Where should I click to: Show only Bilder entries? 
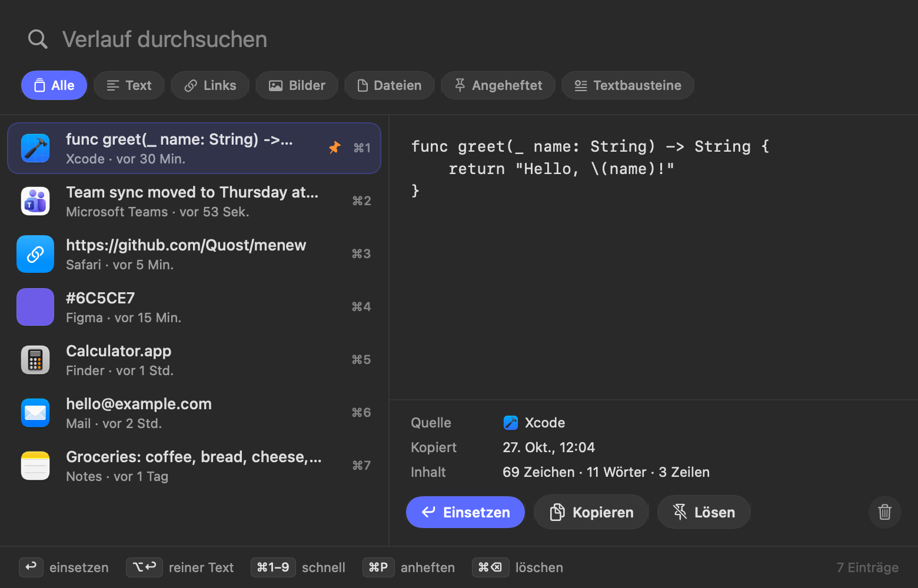(297, 85)
